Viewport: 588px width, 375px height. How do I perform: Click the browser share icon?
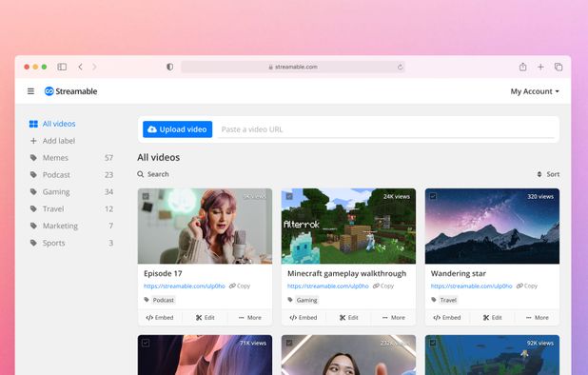(522, 67)
